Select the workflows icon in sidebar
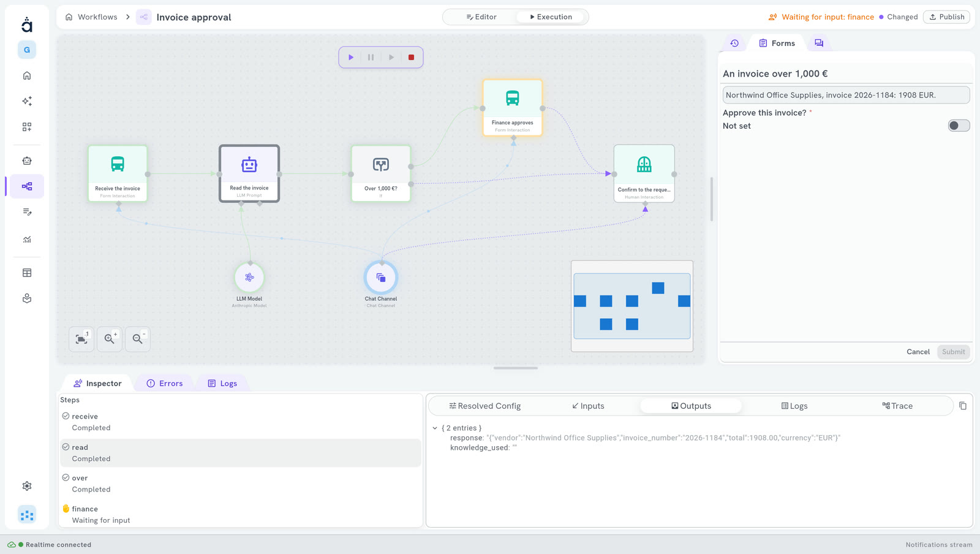980x554 pixels. pyautogui.click(x=27, y=186)
